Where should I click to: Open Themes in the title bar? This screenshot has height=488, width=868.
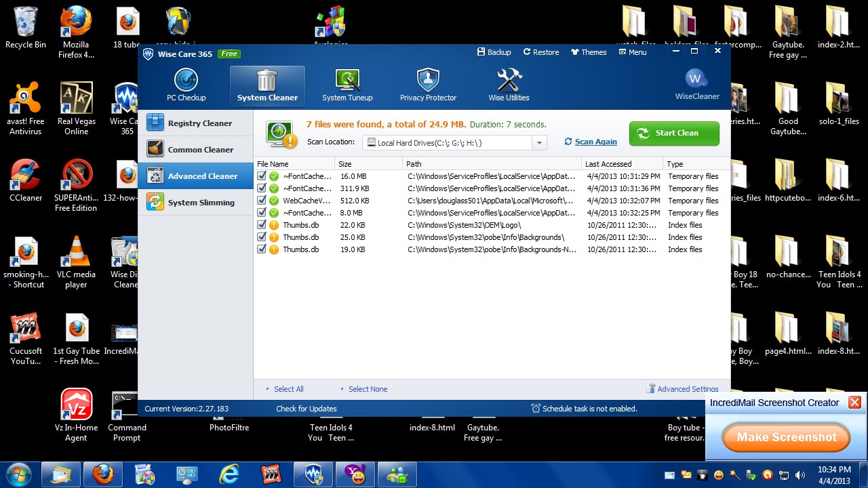click(x=589, y=52)
